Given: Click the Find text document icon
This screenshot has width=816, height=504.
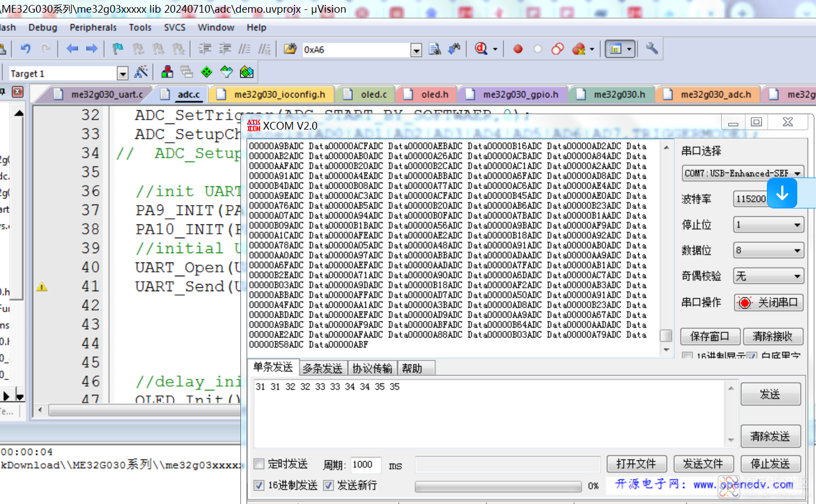Looking at the screenshot, I should coord(434,49).
